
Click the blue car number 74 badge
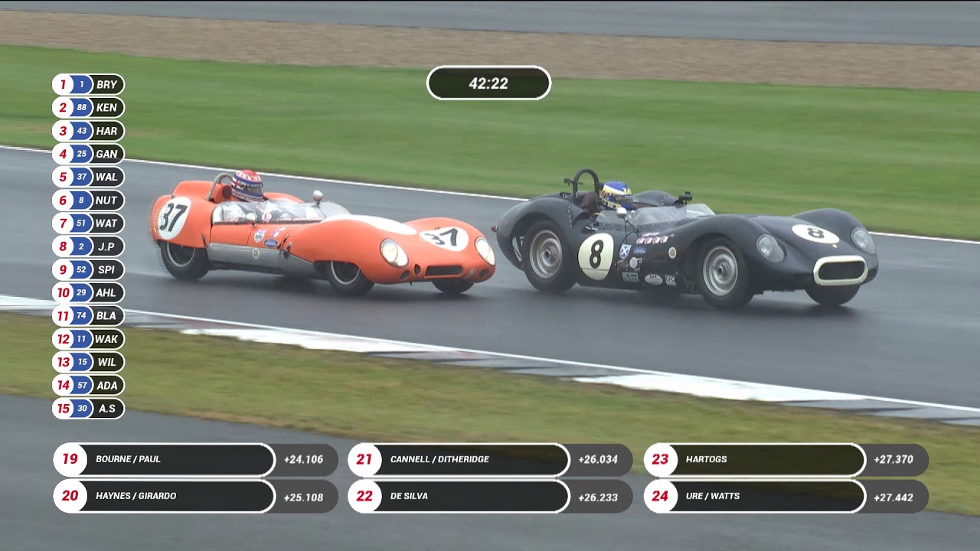coord(82,315)
